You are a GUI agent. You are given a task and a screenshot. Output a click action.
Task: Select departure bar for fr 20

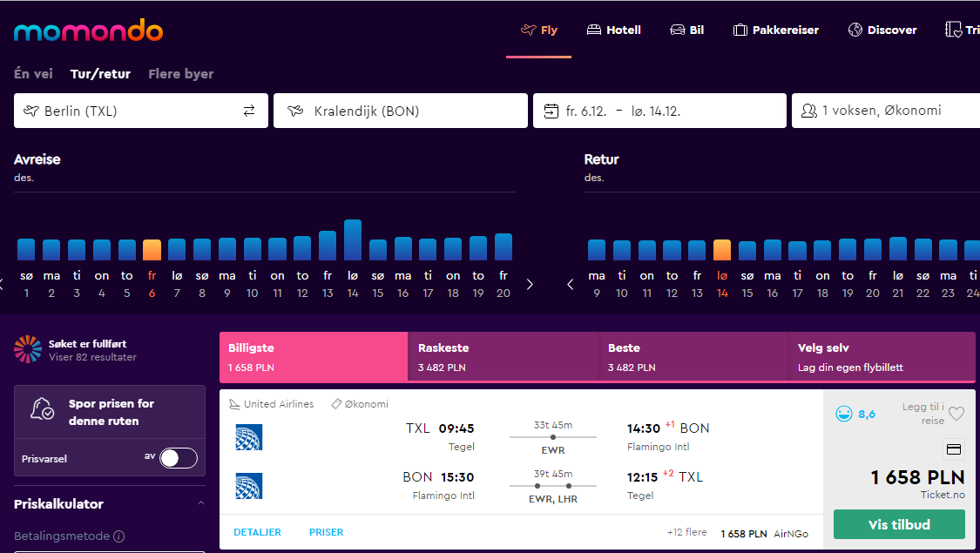[x=504, y=246]
